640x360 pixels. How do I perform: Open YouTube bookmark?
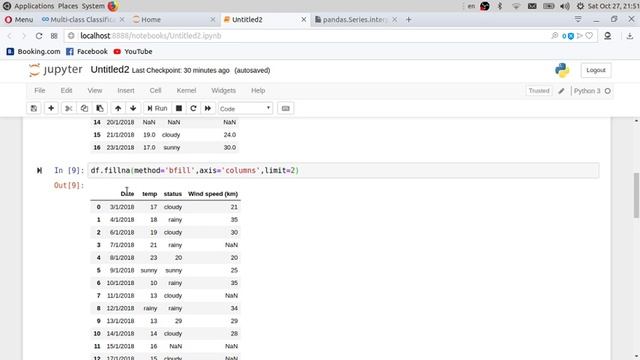(133, 51)
